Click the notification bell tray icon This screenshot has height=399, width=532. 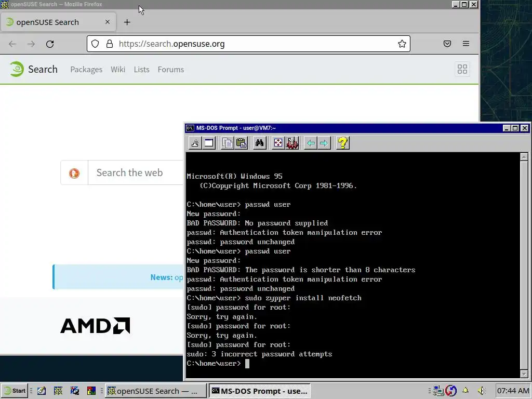(x=465, y=391)
